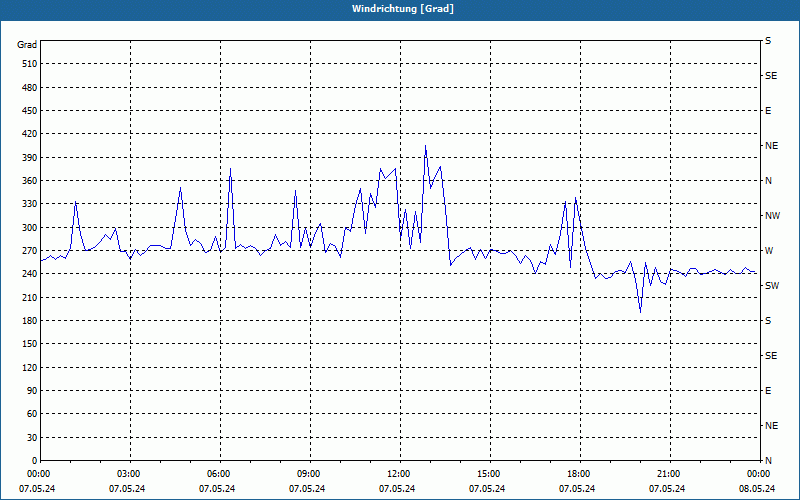The image size is (800, 500).
Task: Click the 420 y-axis value
Action: (30, 134)
